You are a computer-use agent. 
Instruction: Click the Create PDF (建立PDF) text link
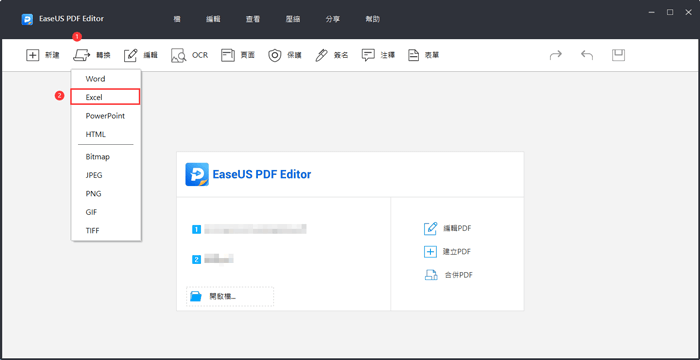point(457,251)
